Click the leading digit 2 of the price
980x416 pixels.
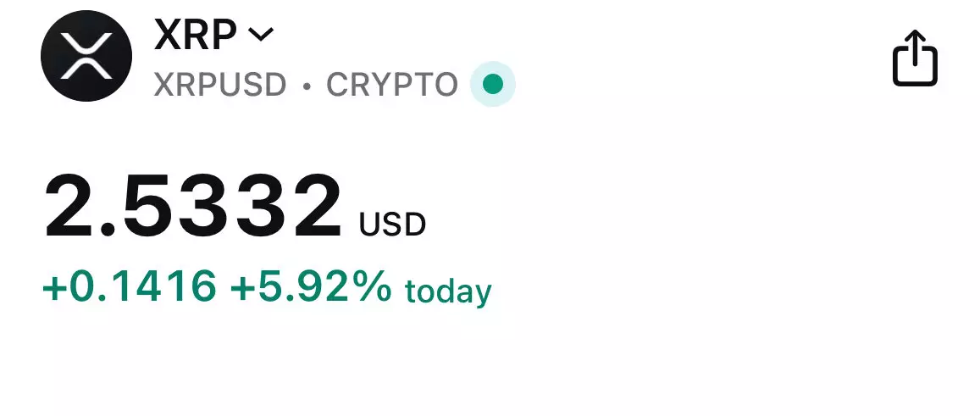[x=73, y=206]
